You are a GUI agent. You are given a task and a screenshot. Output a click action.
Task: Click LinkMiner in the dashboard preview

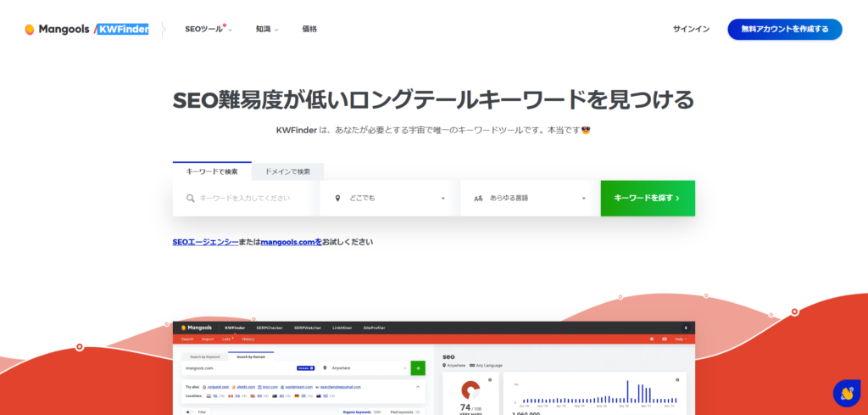342,328
